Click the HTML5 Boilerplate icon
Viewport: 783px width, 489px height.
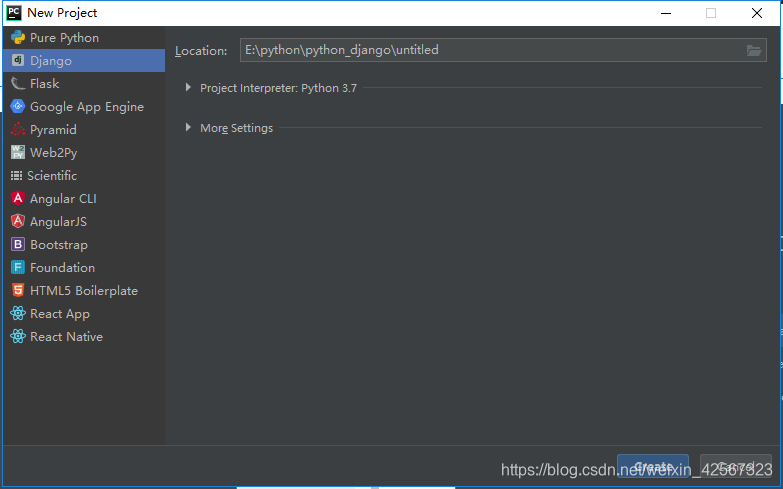(18, 290)
